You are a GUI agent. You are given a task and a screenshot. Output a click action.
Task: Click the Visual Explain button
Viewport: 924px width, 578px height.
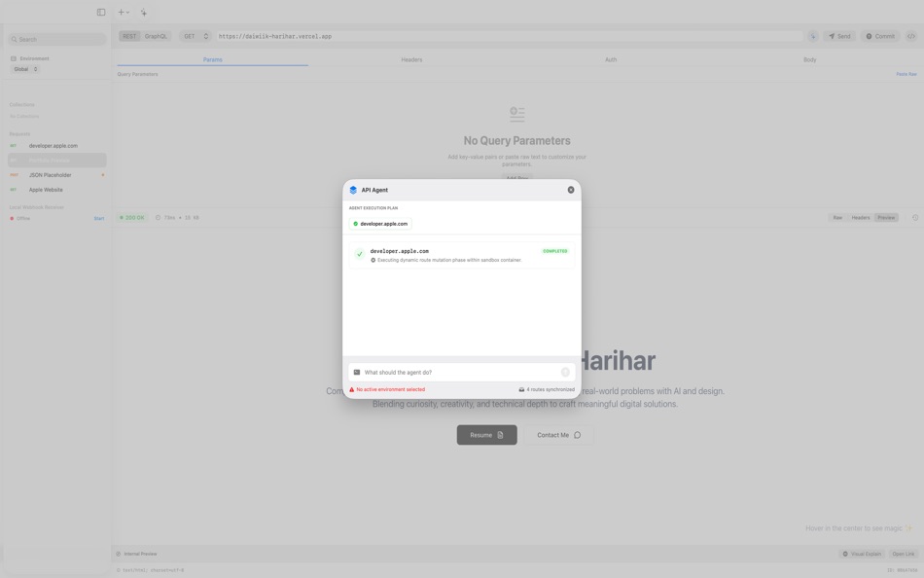tap(862, 554)
